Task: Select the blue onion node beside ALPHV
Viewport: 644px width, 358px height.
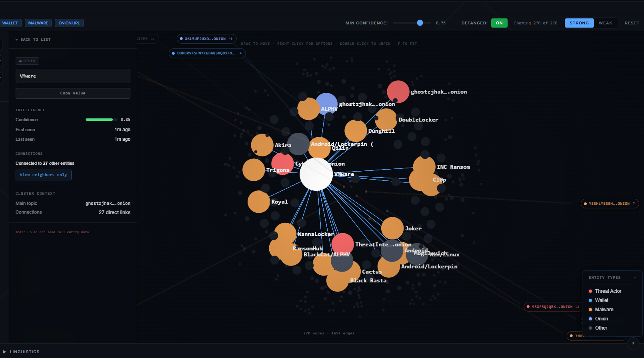Action: pyautogui.click(x=326, y=104)
